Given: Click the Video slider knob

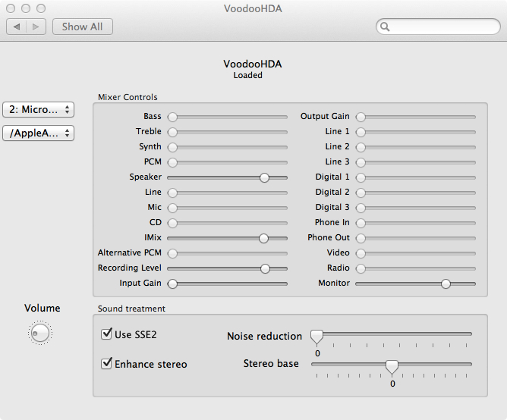Looking at the screenshot, I should (361, 253).
